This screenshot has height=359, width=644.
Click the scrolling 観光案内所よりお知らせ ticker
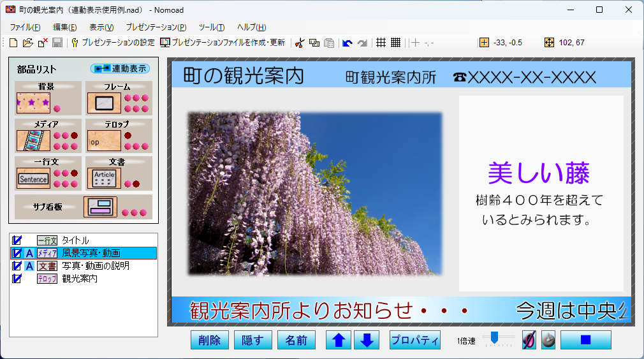328,311
